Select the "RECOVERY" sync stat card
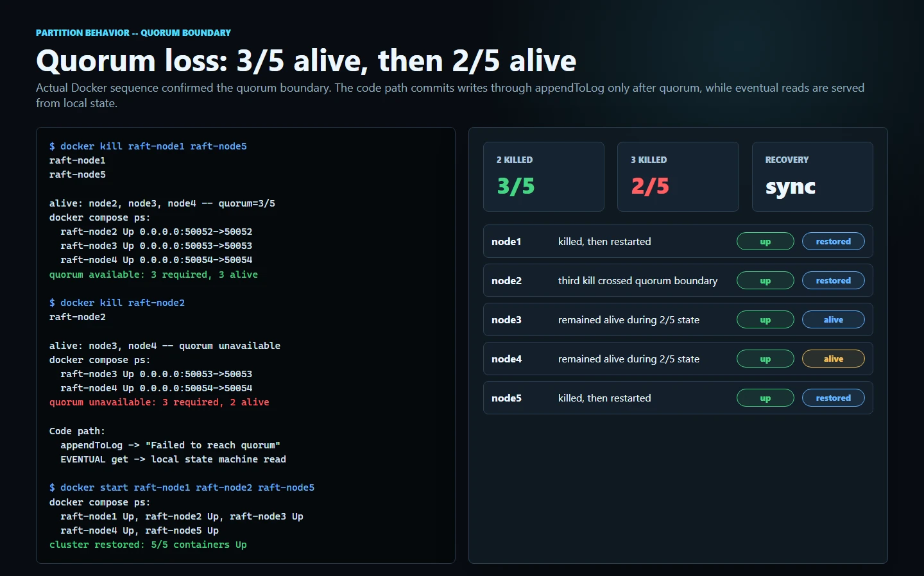Screen dimensions: 924x576 coord(812,176)
